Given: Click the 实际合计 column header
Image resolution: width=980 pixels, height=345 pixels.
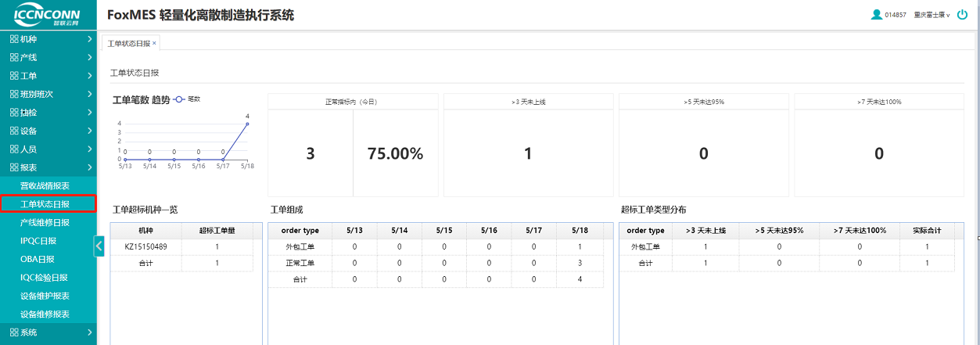Looking at the screenshot, I should click(927, 230).
